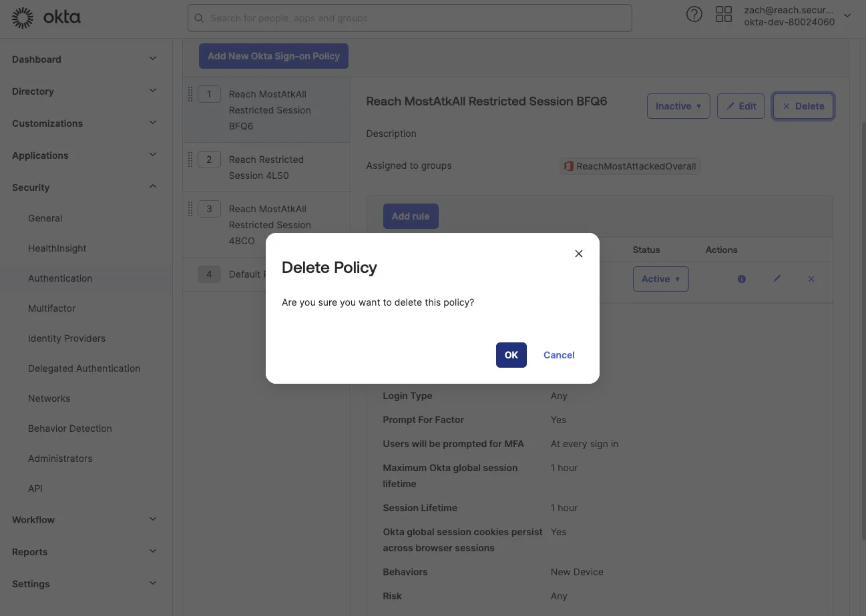Open Authentication page
The height and width of the screenshot is (616, 866).
[60, 278]
